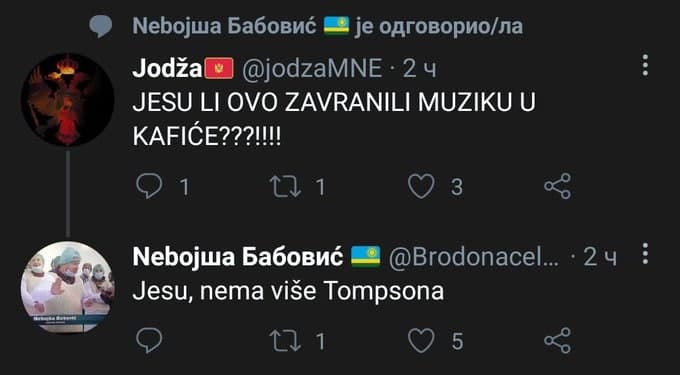Open the @Brodonacel... handle link
680x375 pixels.
click(x=474, y=258)
